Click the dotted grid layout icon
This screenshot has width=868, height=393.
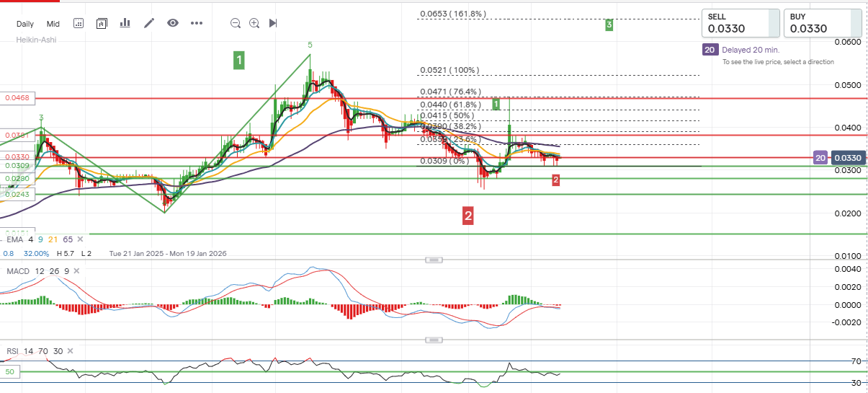coord(79,23)
